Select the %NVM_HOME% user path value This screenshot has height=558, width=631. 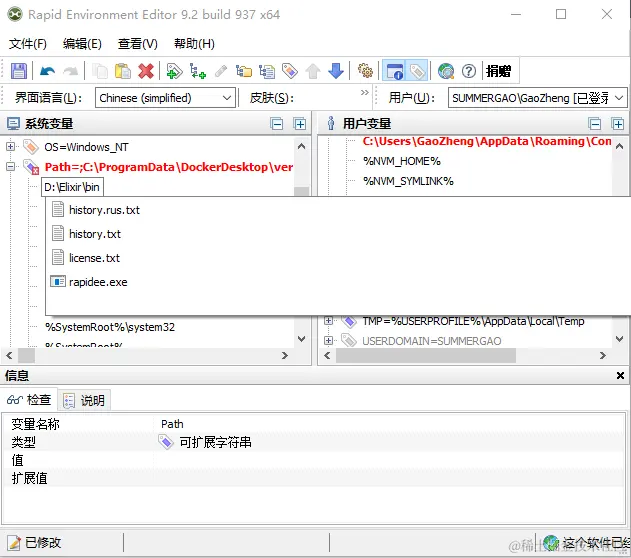click(x=402, y=161)
